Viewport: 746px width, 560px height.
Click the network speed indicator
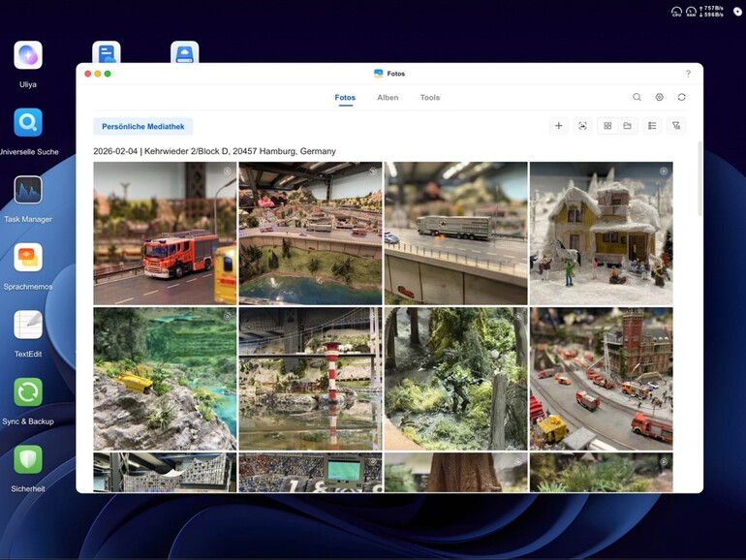coord(712,12)
